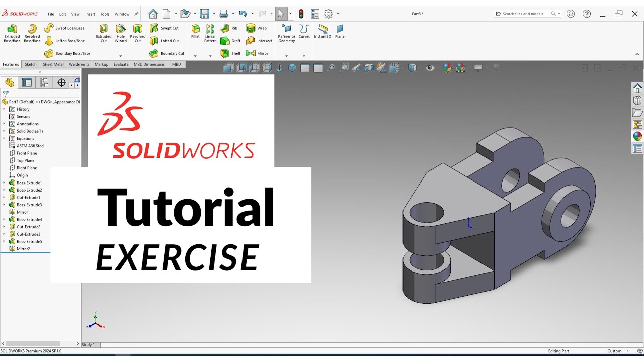
Task: Toggle the Select cursor tool
Action: pyautogui.click(x=281, y=14)
